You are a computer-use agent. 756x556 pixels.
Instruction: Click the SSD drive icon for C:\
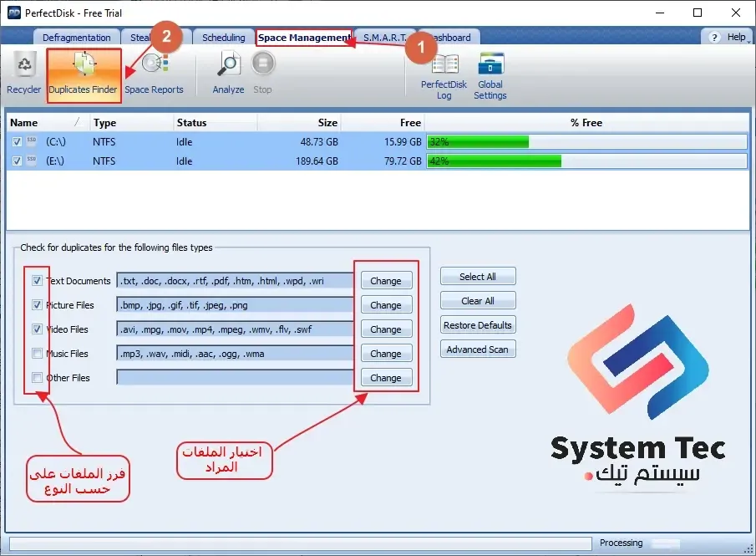pos(32,141)
